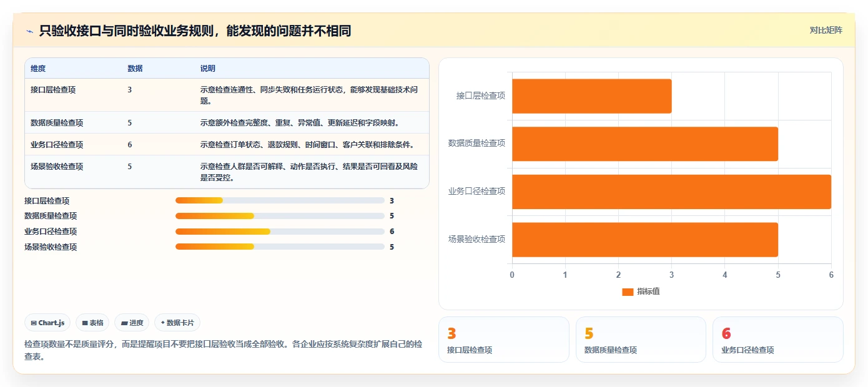Click the description starting 示意额外检查完整度

pyautogui.click(x=300, y=123)
